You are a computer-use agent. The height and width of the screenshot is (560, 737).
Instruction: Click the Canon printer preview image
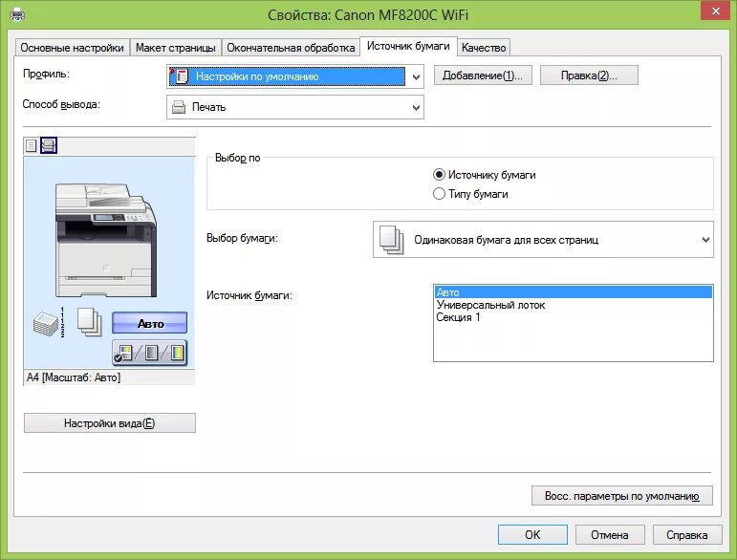106,240
